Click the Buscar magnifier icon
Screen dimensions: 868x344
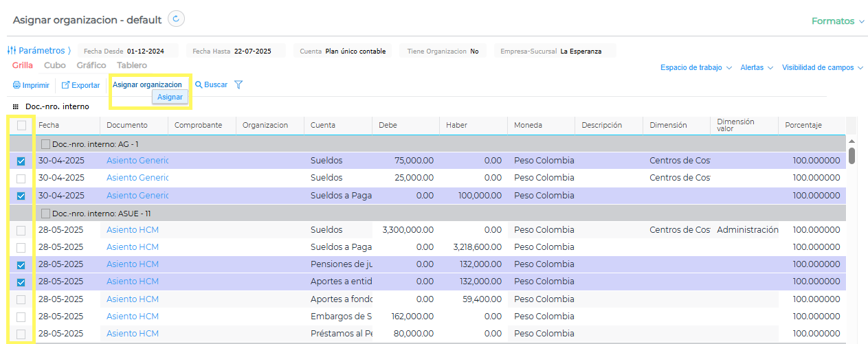[x=199, y=85]
